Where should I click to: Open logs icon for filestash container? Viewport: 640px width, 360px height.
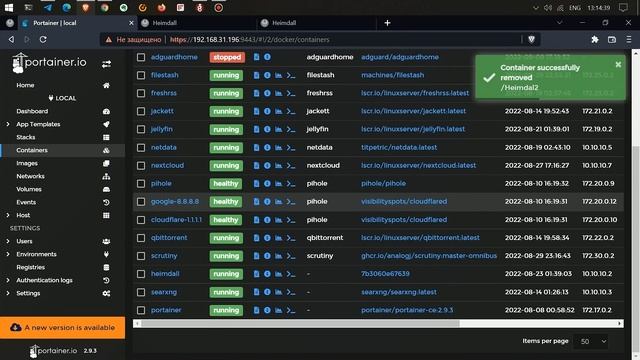coord(256,75)
